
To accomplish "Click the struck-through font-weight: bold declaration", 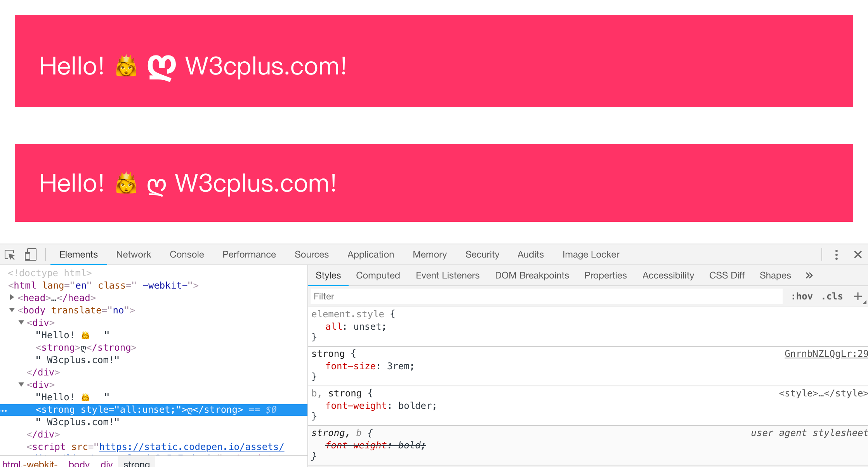I will coord(375,445).
